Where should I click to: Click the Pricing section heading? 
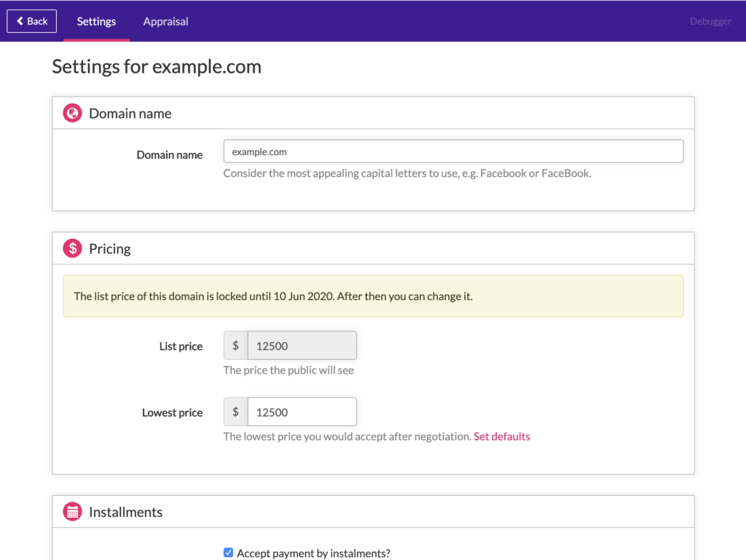[x=110, y=248]
